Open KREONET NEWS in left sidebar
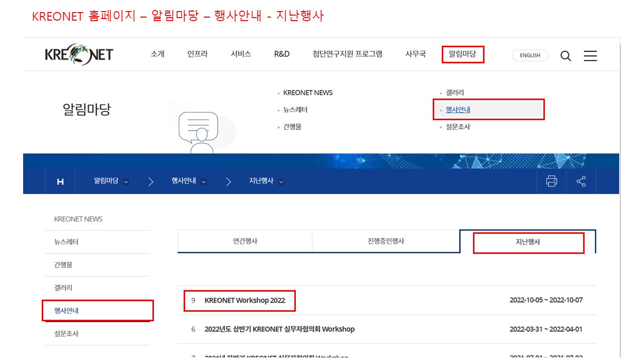The width and height of the screenshot is (644, 362). point(78,219)
